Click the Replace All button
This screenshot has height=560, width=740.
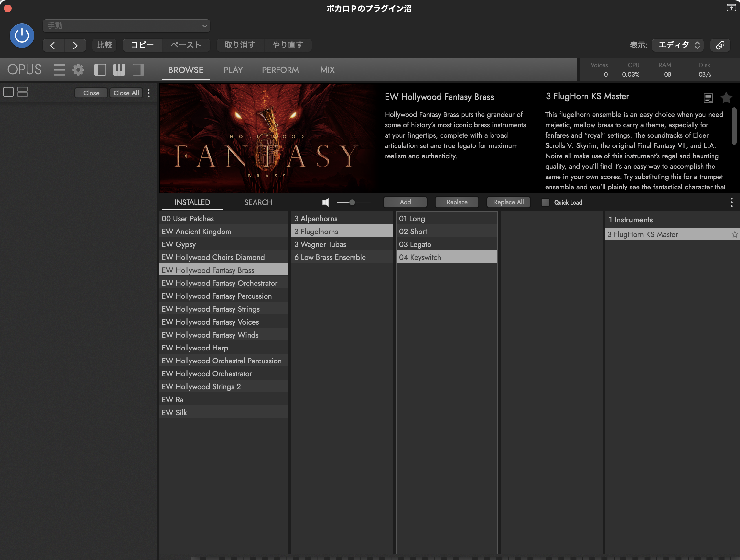[508, 202]
